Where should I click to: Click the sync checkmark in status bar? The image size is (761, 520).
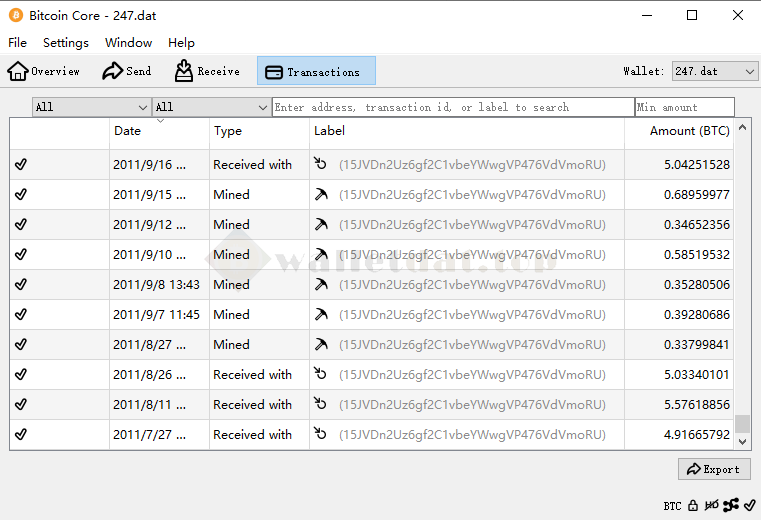pos(748,505)
